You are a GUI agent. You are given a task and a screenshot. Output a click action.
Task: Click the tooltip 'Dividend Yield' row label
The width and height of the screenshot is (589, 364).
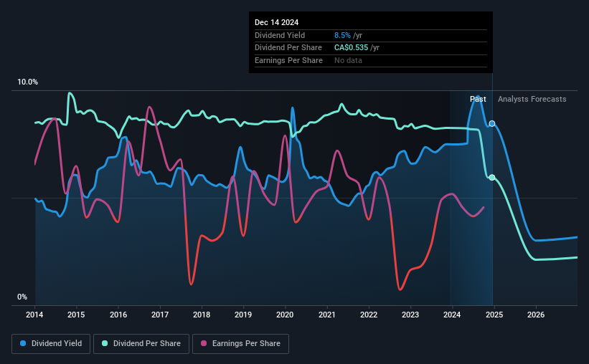pyautogui.click(x=280, y=35)
